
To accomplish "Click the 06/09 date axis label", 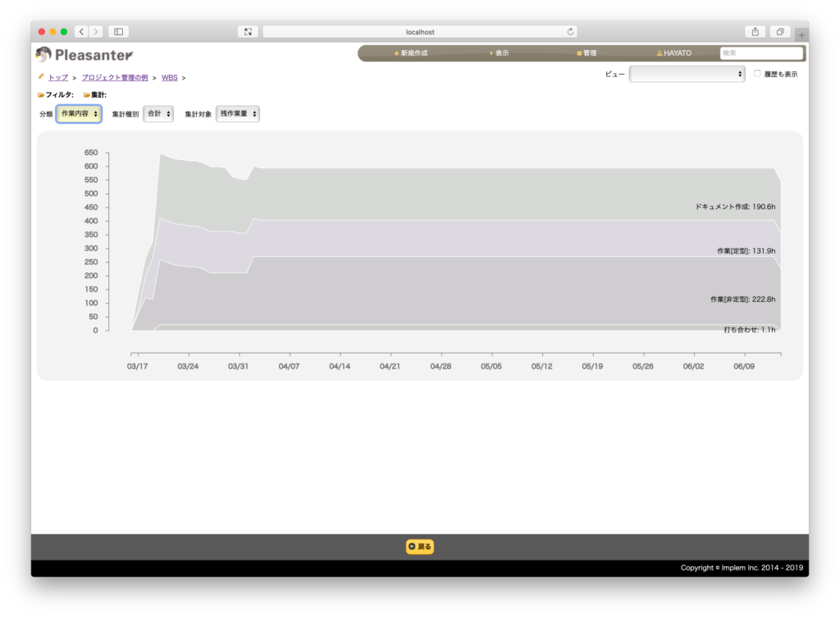I will (x=743, y=366).
